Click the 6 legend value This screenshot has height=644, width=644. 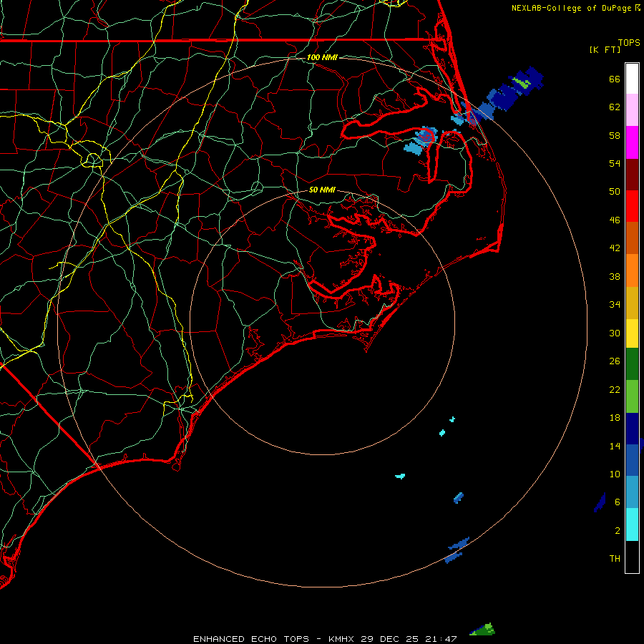(x=618, y=502)
